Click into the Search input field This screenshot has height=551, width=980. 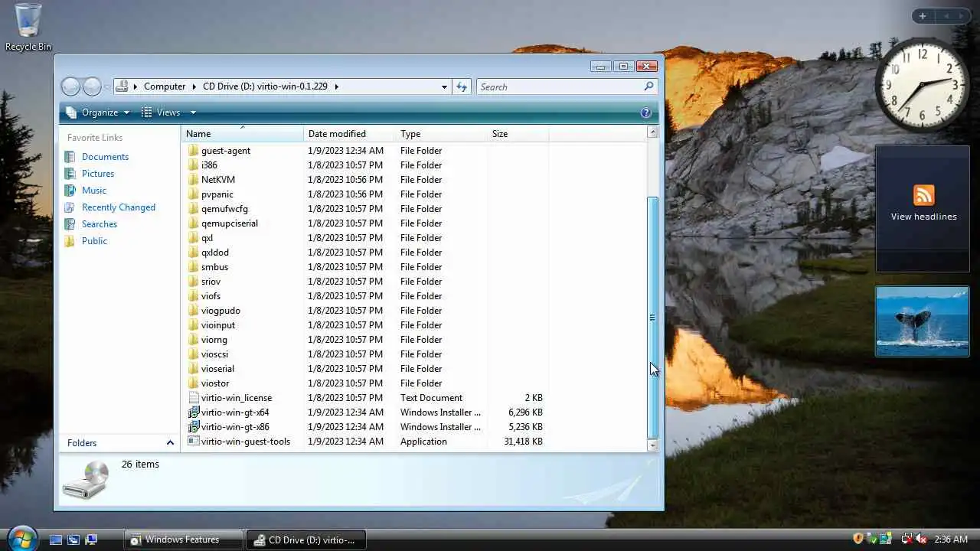(x=559, y=86)
